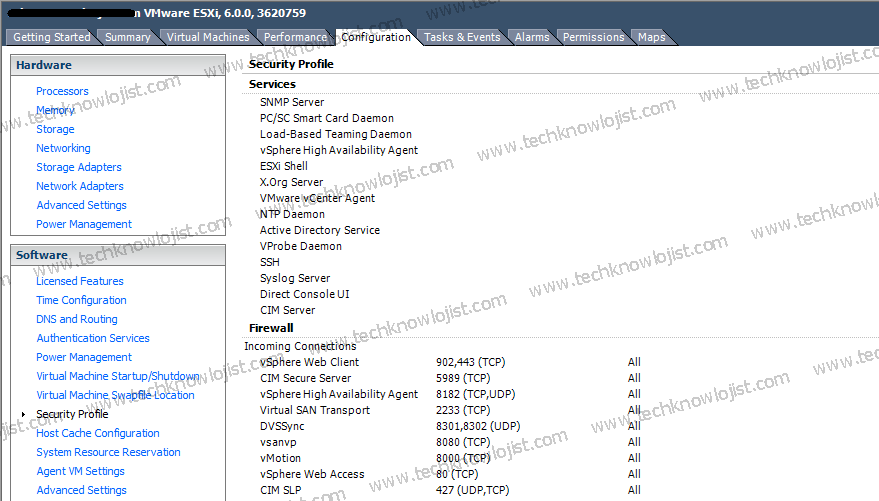Select Active Directory Service entry

tap(320, 230)
